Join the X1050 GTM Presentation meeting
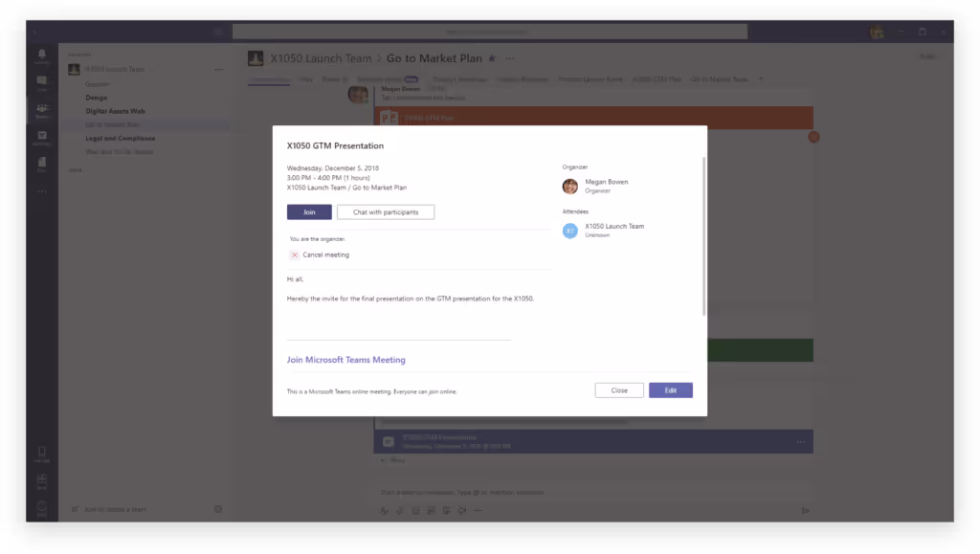The height and width of the screenshot is (554, 980). pos(309,212)
